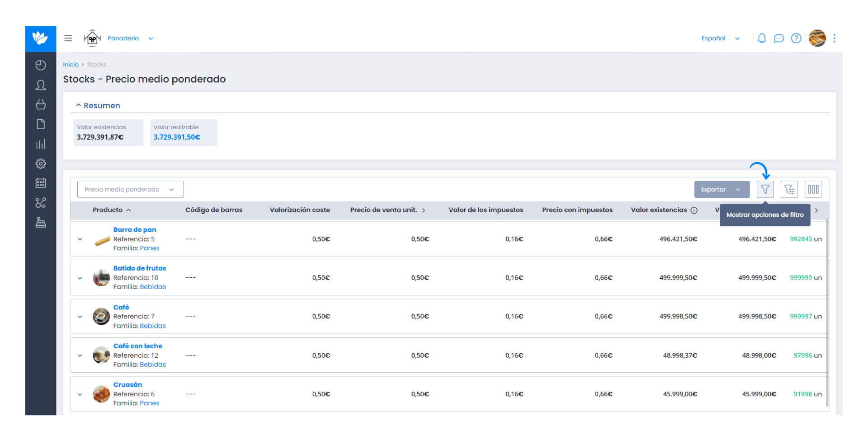Open the documents page icon in sidebar
Screen dimensions: 868x440
41,124
